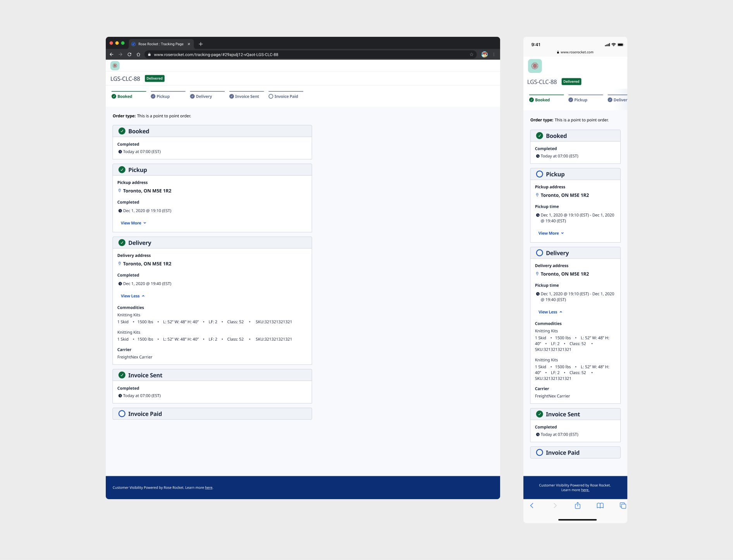Click the clock icon beside the Invoice Sent date
Image resolution: width=733 pixels, height=560 pixels.
(x=120, y=396)
